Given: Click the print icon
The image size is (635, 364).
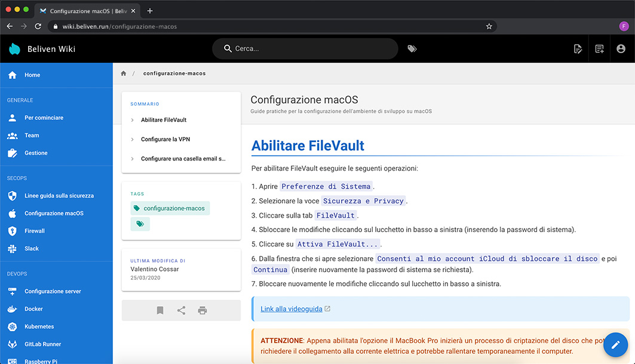Looking at the screenshot, I should point(203,310).
